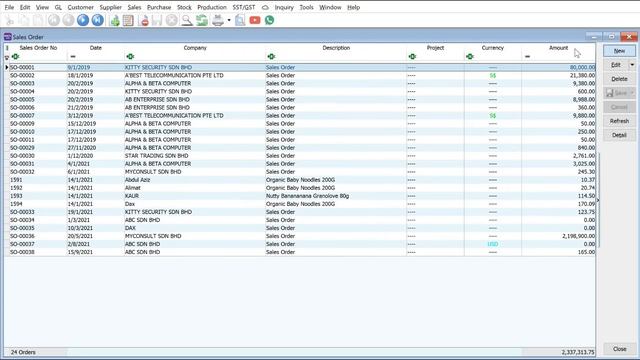Expand the Edit button dropdown arrow
This screenshot has width=640, height=360.
(632, 65)
